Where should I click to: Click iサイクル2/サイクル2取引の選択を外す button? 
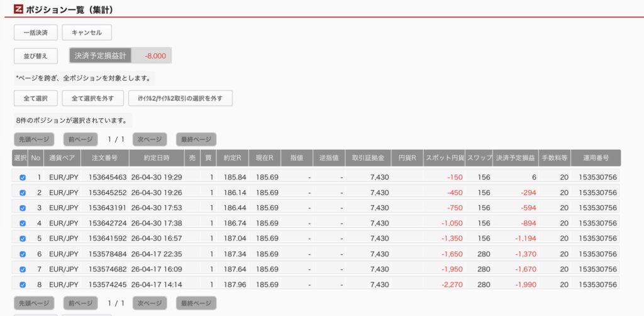pos(180,98)
